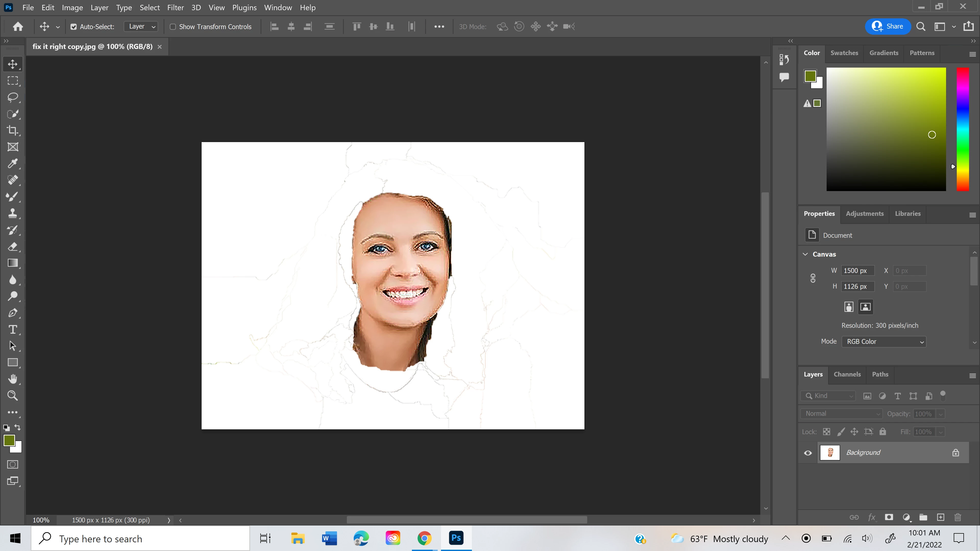Open the Filter menu
The image size is (980, 551).
(175, 8)
